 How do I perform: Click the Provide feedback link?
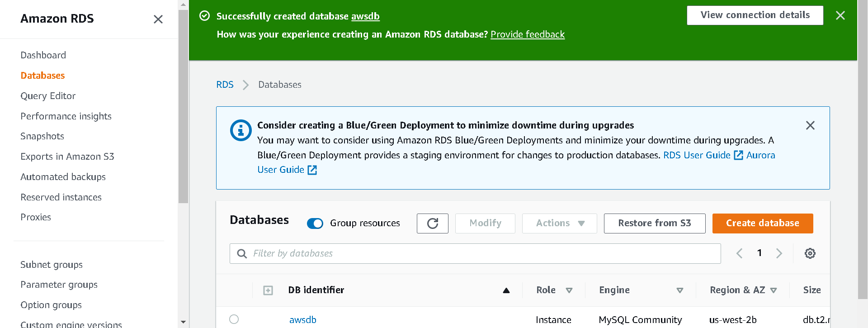click(x=528, y=34)
